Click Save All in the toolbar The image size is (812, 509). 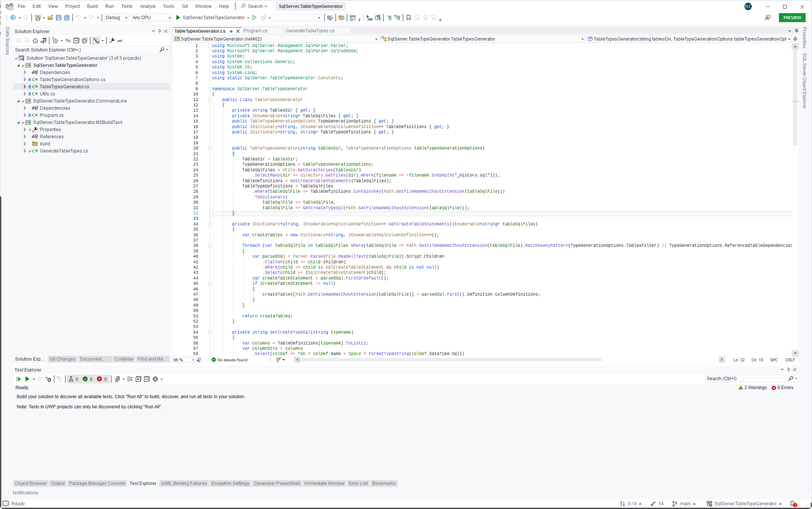67,18
